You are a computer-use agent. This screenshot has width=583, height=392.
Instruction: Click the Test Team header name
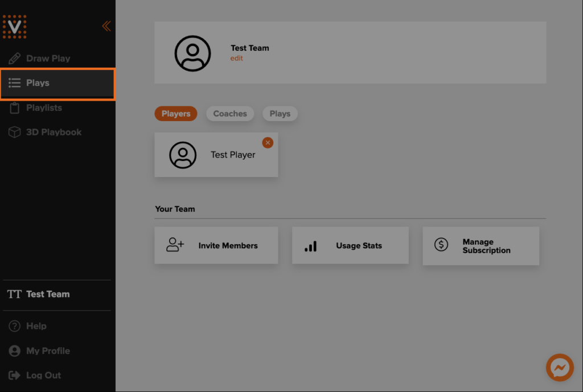[x=250, y=48]
